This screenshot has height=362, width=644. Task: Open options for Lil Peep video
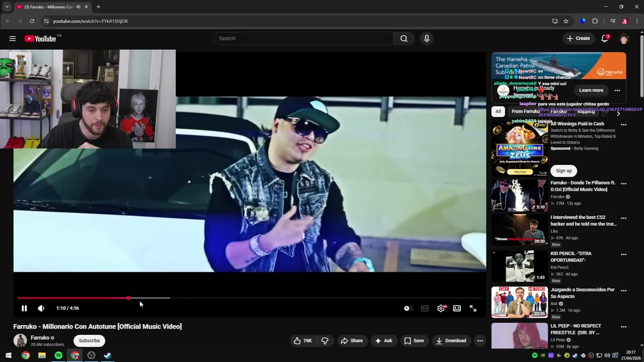(x=624, y=327)
